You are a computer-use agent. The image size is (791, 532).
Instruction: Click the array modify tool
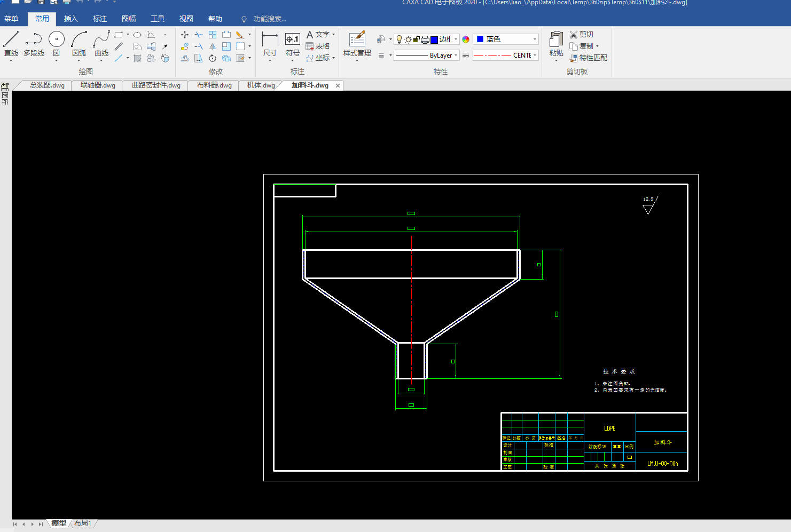(213, 35)
